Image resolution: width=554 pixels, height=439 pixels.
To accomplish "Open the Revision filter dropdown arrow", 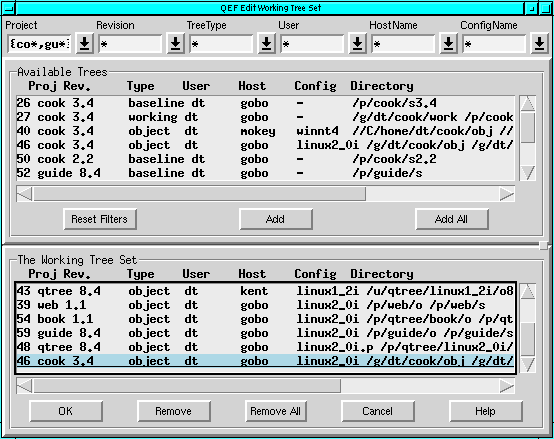I will [175, 44].
